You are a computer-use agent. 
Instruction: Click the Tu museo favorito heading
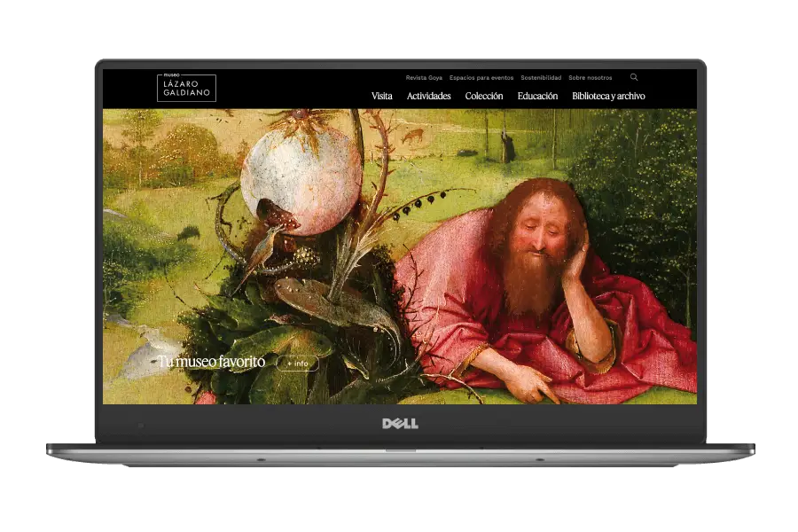pos(211,362)
